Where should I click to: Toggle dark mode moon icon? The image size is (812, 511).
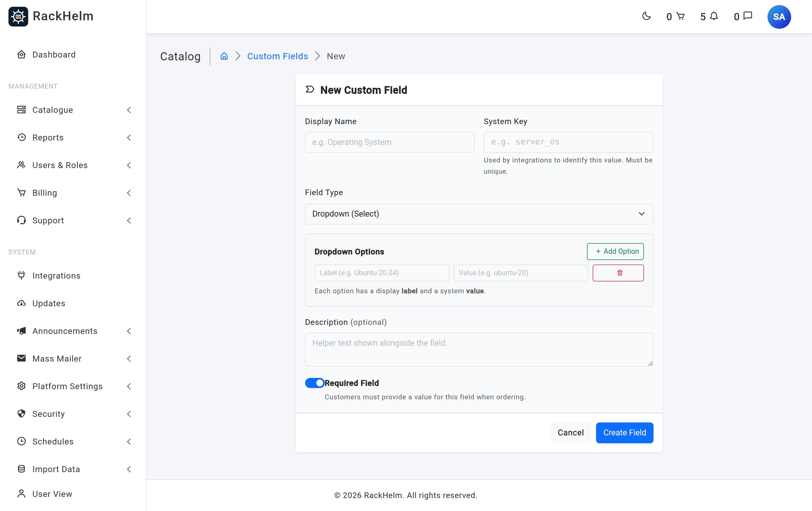pyautogui.click(x=646, y=16)
